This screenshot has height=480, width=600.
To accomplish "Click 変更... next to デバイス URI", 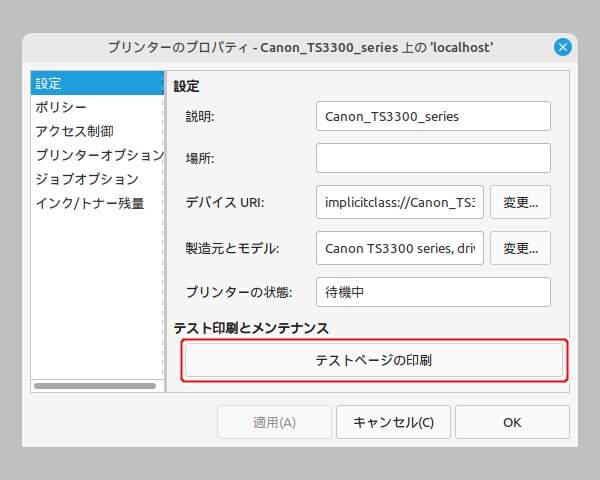I will tap(520, 202).
